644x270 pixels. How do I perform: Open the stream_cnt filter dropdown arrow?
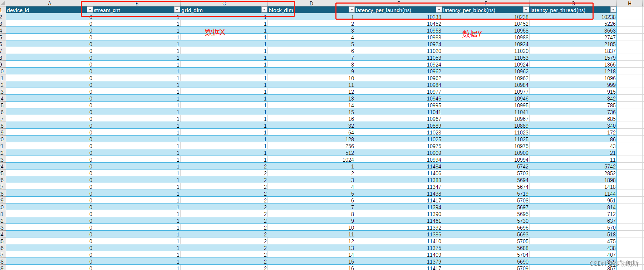click(177, 10)
